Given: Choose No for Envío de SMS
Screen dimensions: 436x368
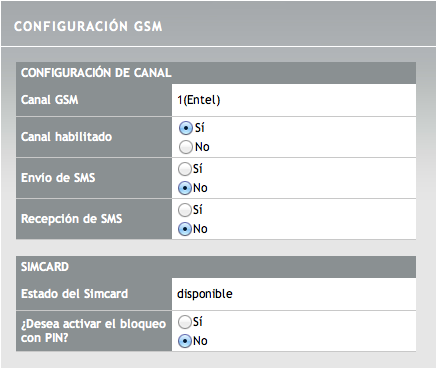Looking at the screenshot, I should (184, 188).
